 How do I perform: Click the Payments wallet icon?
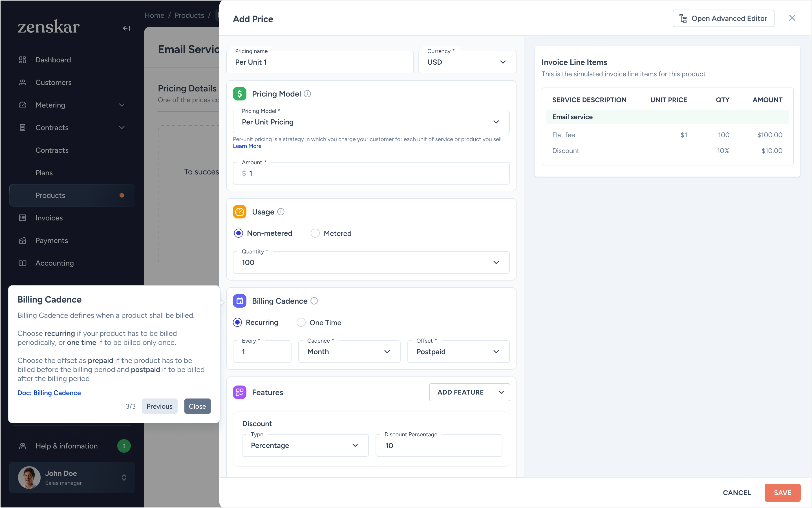pos(23,240)
